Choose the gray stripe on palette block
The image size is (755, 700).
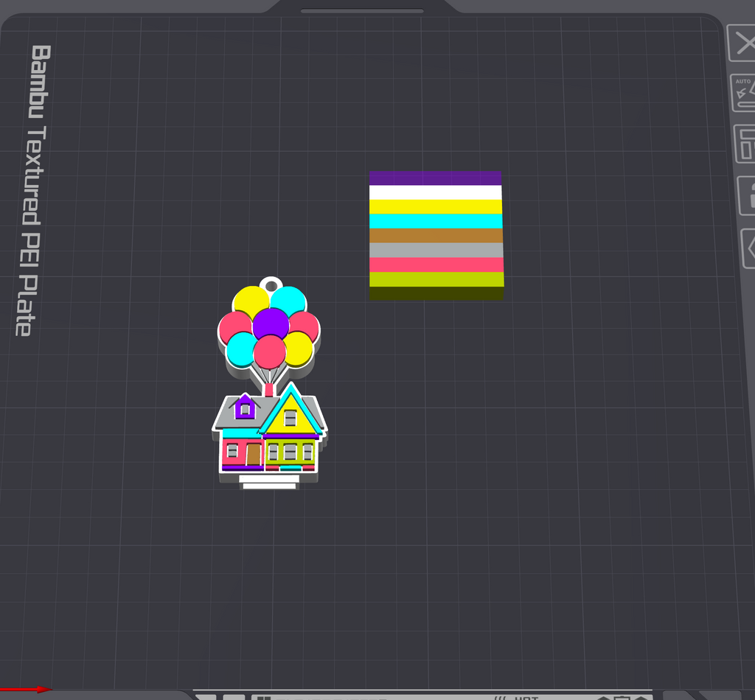pyautogui.click(x=436, y=251)
